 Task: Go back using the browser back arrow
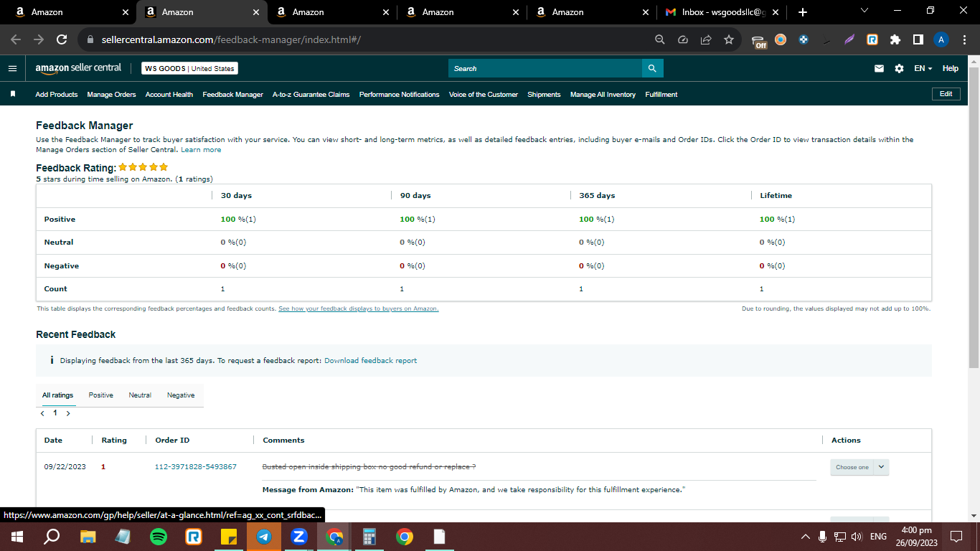[x=16, y=40]
